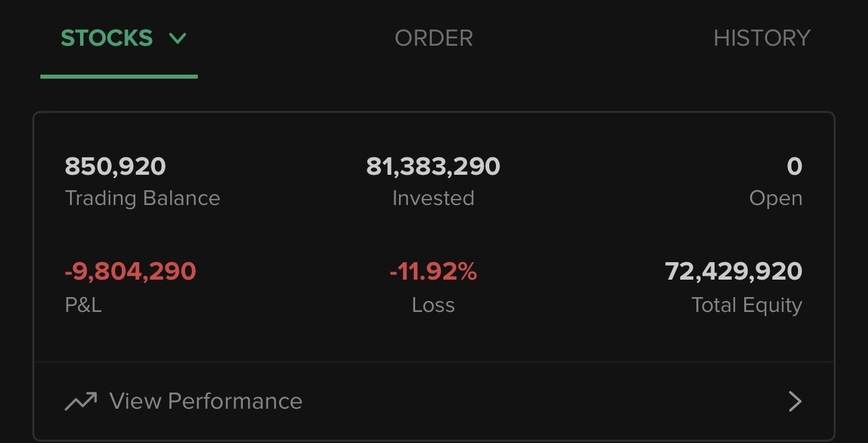Tap the P&L label
Image resolution: width=868 pixels, height=443 pixels.
point(83,305)
